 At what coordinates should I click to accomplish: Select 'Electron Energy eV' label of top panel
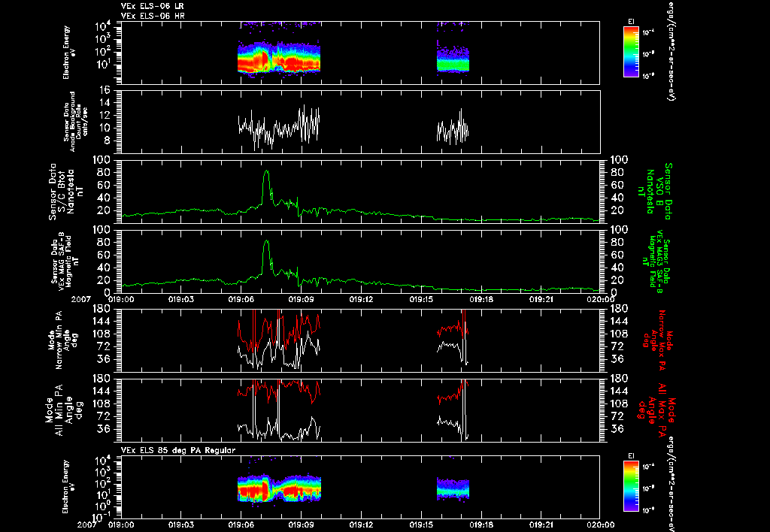tap(69, 53)
